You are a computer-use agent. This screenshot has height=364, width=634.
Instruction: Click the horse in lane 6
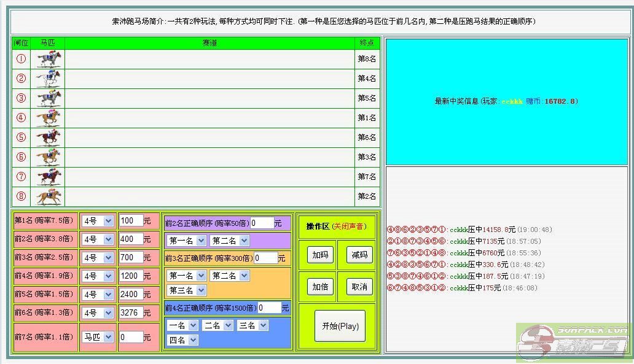(x=49, y=157)
